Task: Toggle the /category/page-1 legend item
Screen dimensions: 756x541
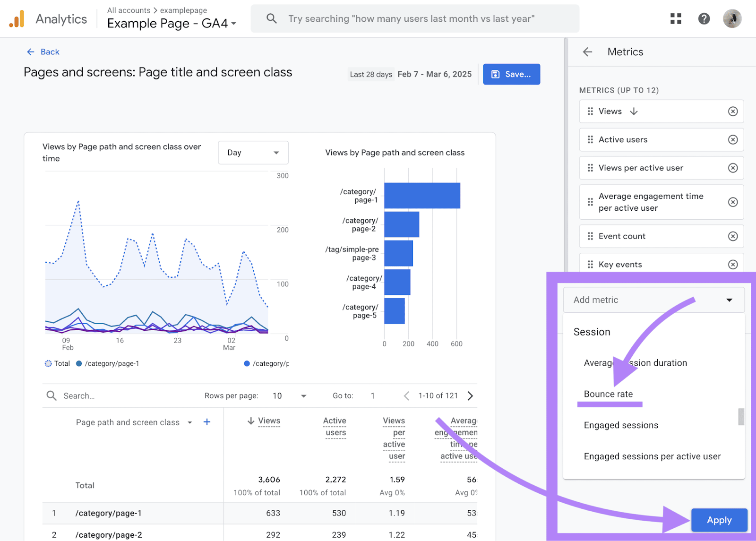Action: pyautogui.click(x=107, y=363)
